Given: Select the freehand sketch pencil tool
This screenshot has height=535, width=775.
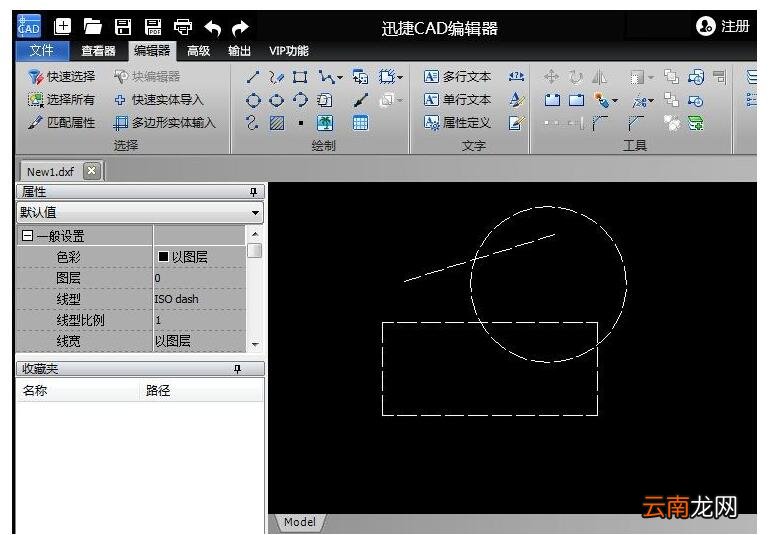Looking at the screenshot, I should [x=276, y=77].
